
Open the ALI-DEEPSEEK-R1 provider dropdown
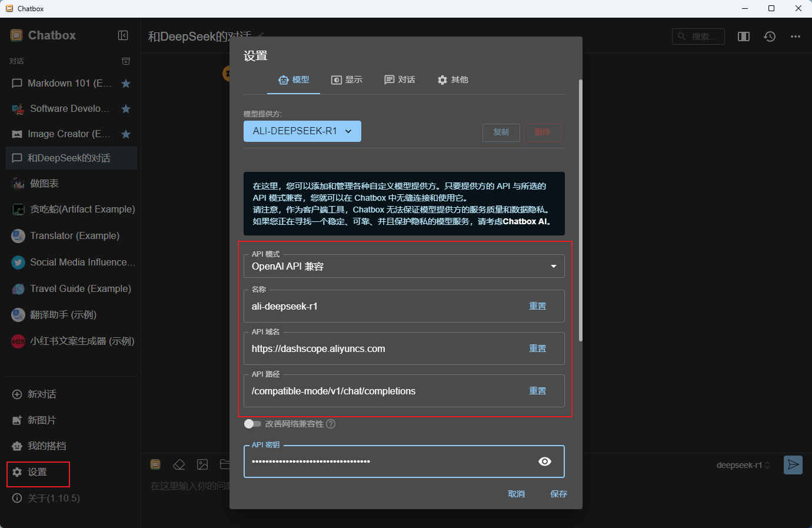(x=302, y=131)
